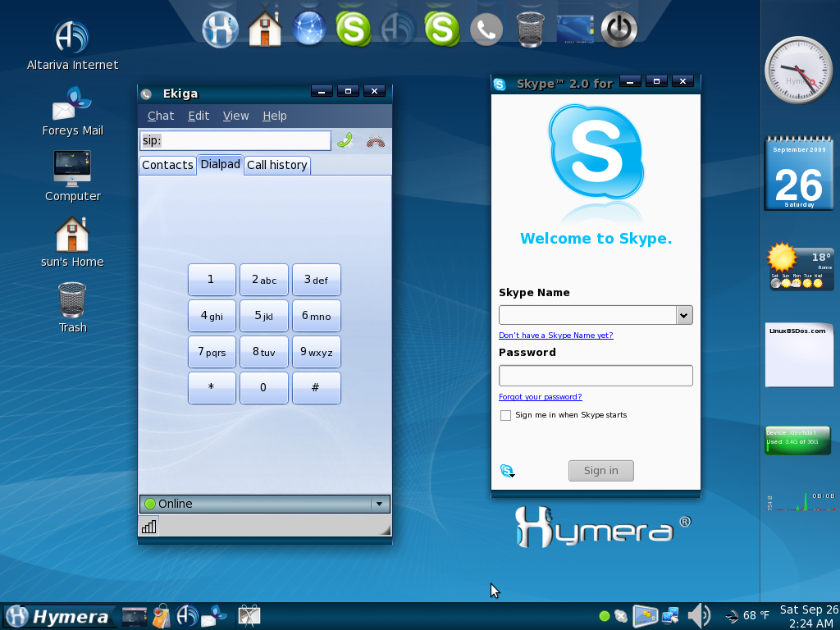Viewport: 840px width, 630px height.
Task: Click the power button icon in the dock
Action: coord(619,30)
